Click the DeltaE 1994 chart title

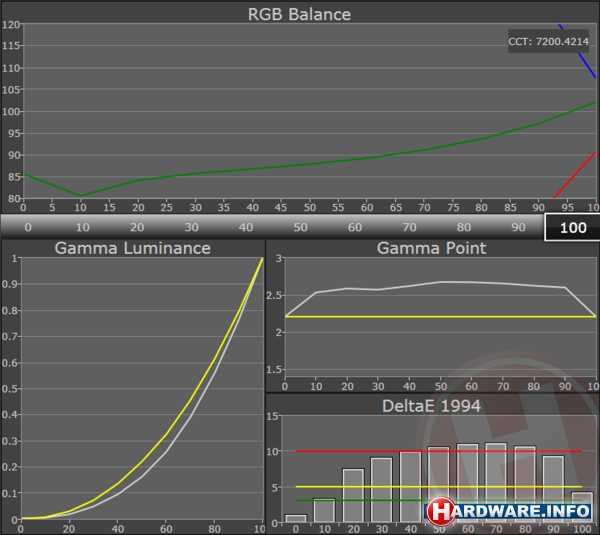tap(432, 404)
